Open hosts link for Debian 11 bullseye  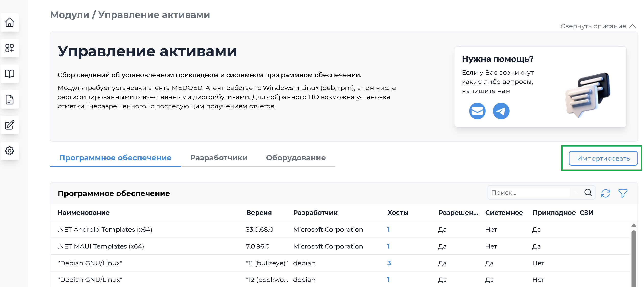[x=389, y=263]
